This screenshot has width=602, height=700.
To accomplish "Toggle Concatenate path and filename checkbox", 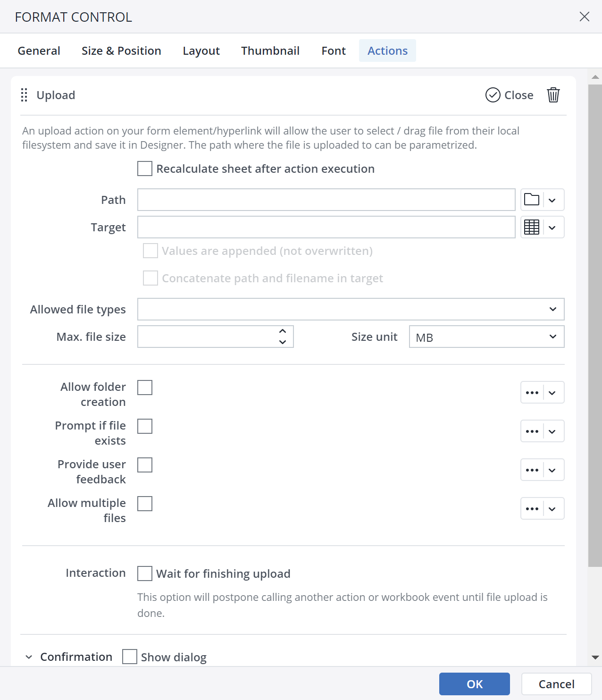I will pos(150,278).
